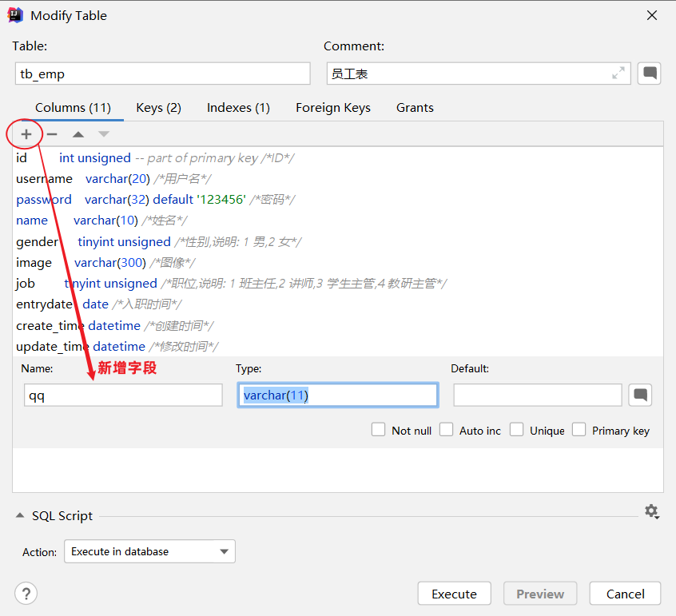Click the Cancel button
This screenshot has height=616, width=676.
(x=625, y=594)
